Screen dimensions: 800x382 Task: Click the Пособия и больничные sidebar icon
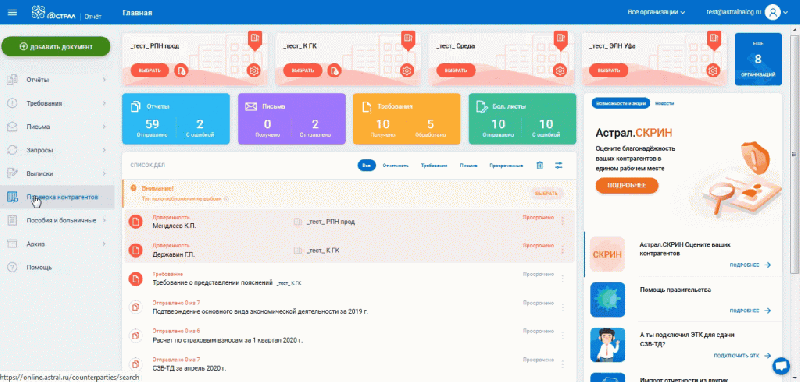click(13, 220)
